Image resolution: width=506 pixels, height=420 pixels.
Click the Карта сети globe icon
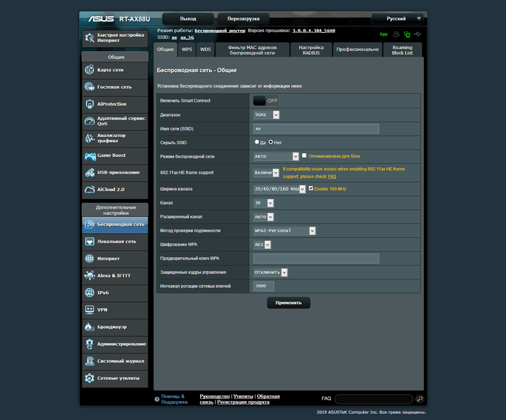tap(90, 70)
